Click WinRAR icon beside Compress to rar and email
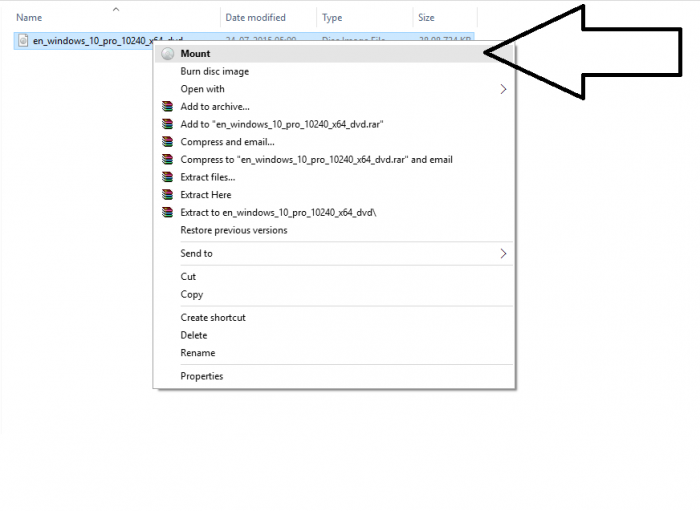 coord(167,159)
